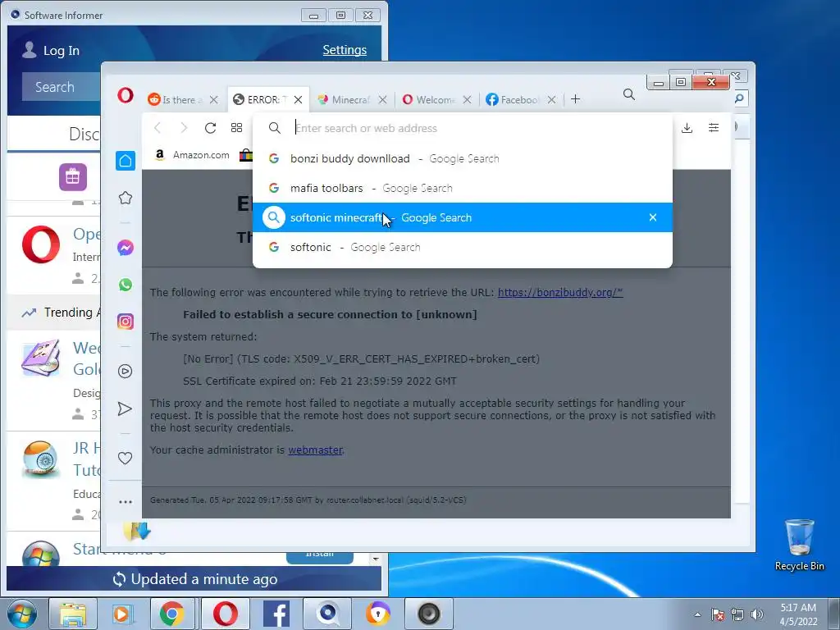This screenshot has height=630, width=840.
Task: Close the ERROR tab
Action: pos(299,99)
